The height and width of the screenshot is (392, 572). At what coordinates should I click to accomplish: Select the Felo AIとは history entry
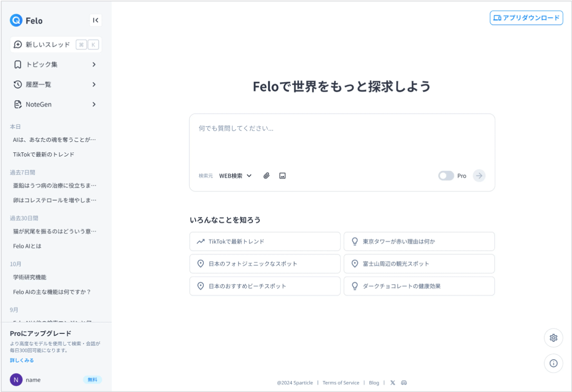click(26, 246)
